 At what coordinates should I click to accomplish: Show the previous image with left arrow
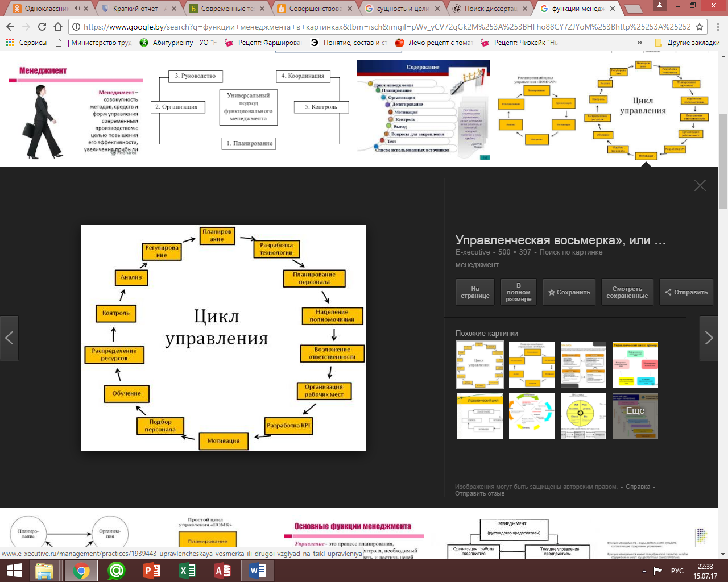[9, 338]
